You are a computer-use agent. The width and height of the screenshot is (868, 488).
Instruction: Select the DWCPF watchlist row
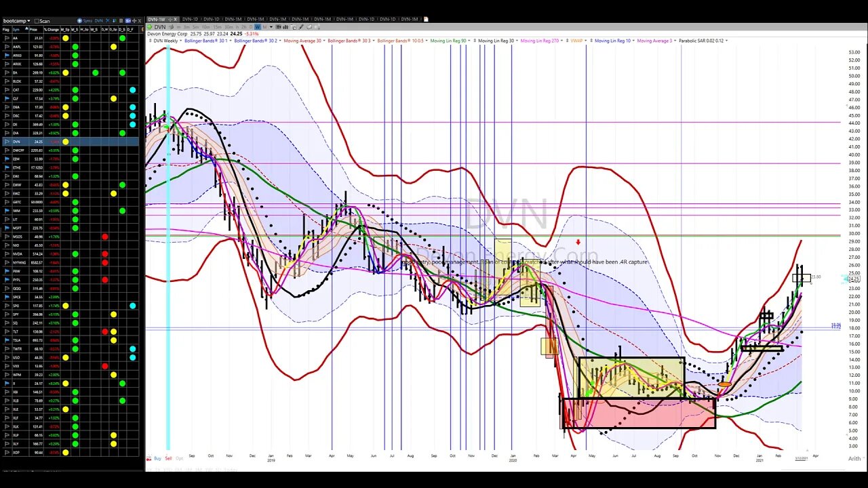point(70,150)
